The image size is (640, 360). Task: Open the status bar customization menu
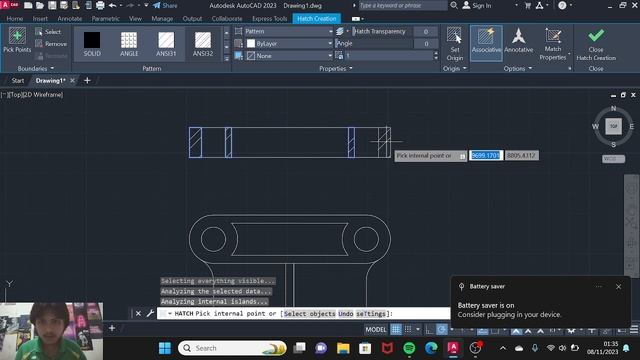point(634,329)
